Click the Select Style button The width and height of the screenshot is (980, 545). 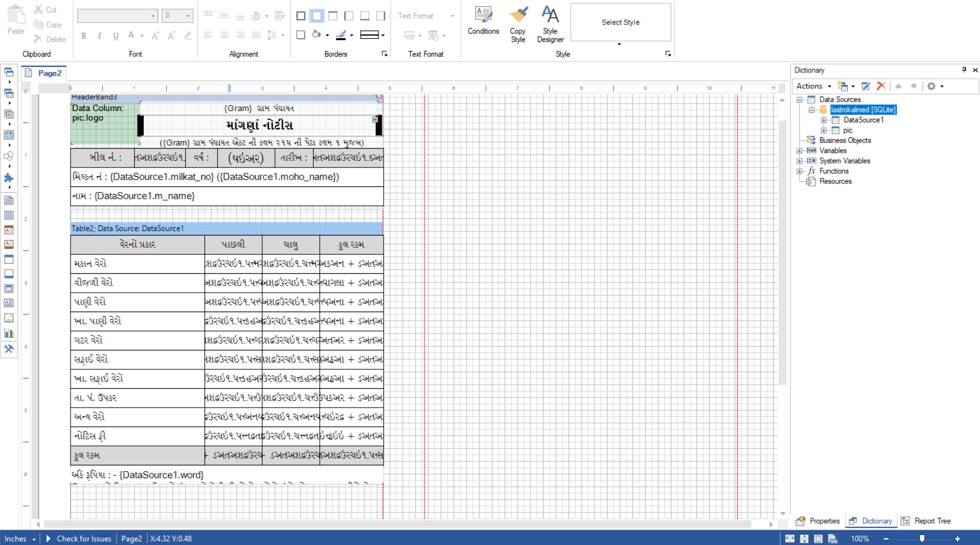coord(620,22)
